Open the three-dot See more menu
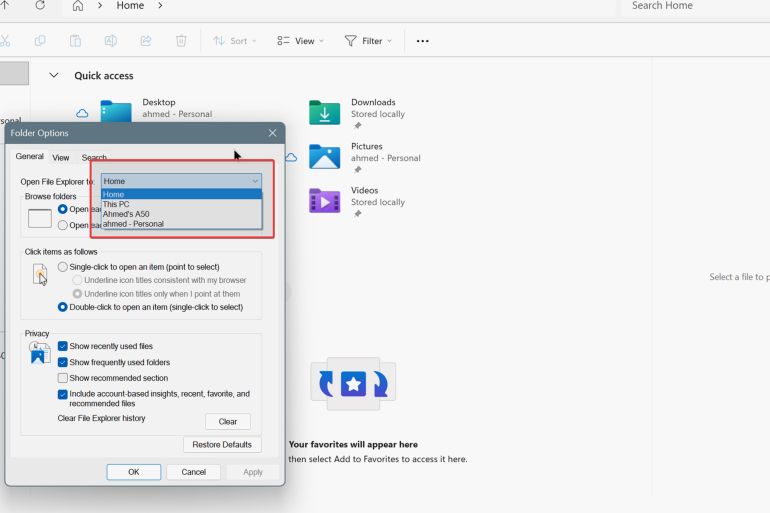This screenshot has height=513, width=770. pos(422,41)
